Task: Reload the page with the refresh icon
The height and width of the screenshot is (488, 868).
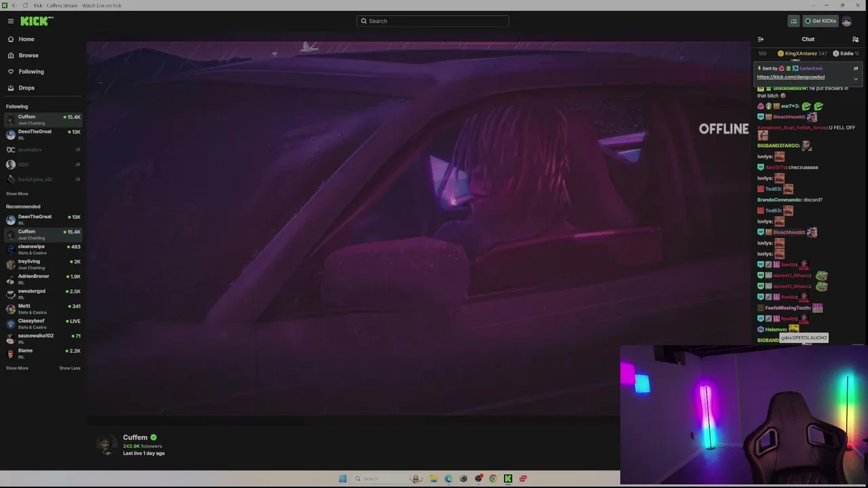Action: click(x=25, y=5)
